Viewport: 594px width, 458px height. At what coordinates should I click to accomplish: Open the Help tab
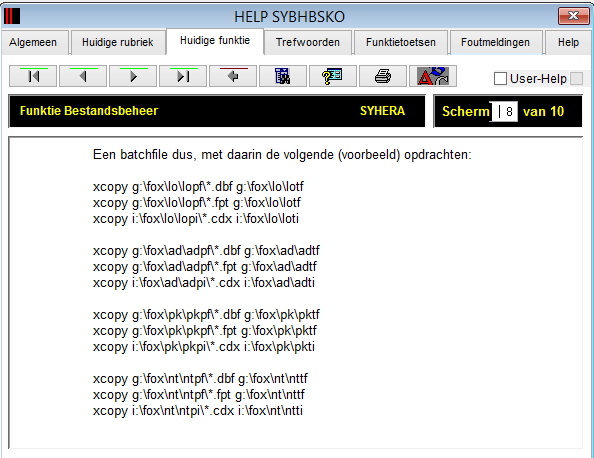pos(568,42)
